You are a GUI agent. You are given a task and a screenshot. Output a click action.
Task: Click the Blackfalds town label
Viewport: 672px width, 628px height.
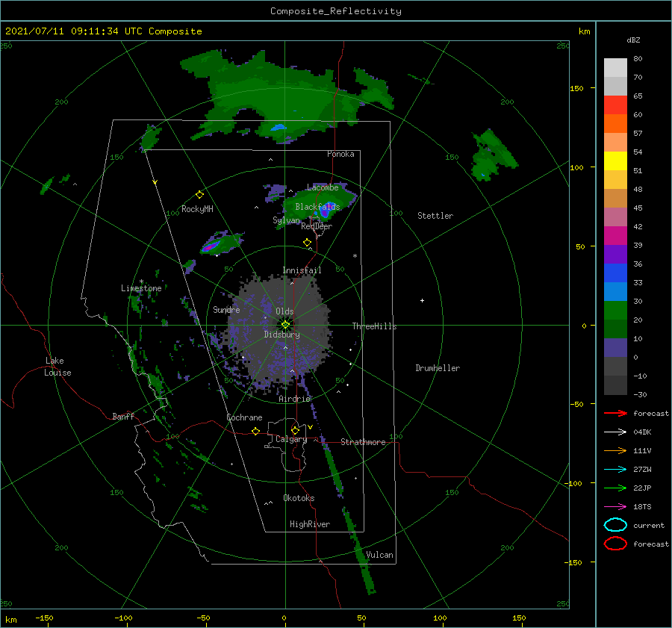point(317,207)
